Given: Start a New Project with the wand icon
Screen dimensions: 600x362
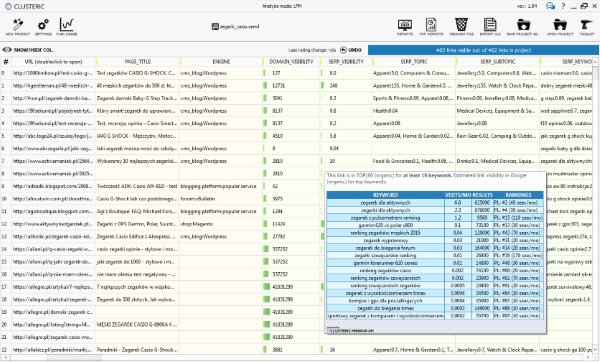Looking at the screenshot, I should [18, 27].
